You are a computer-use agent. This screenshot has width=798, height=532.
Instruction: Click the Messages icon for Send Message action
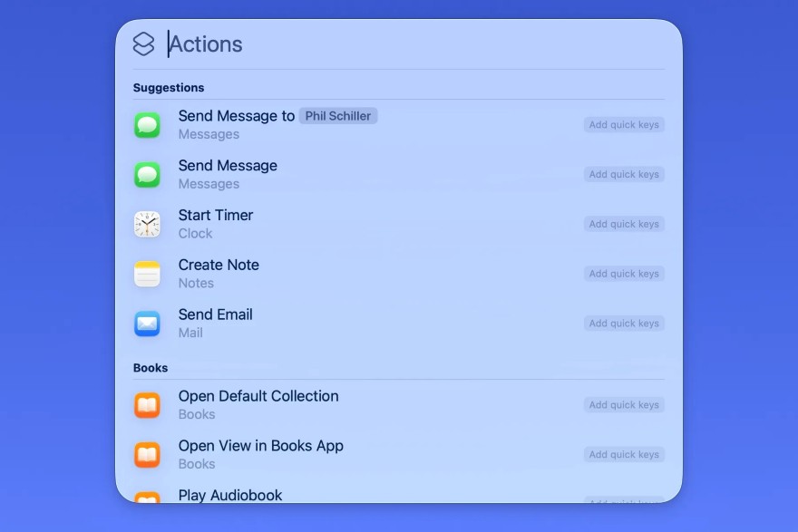147,174
